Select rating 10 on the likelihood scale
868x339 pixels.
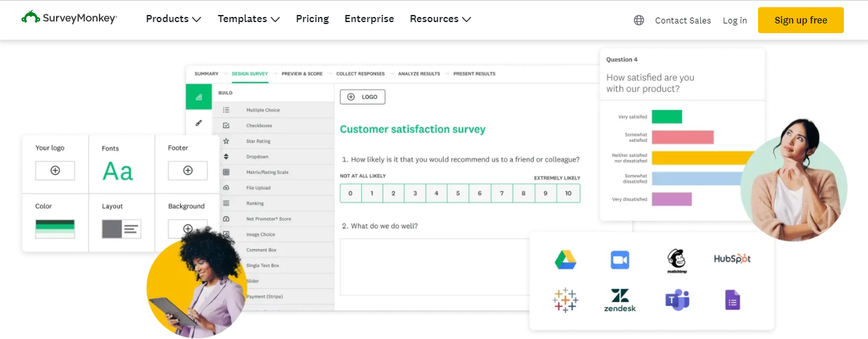[x=568, y=193]
